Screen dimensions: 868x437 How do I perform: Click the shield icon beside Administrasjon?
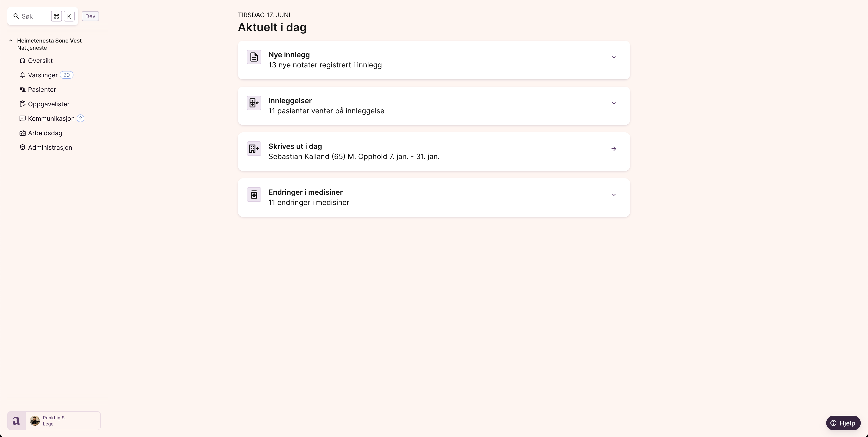point(23,147)
